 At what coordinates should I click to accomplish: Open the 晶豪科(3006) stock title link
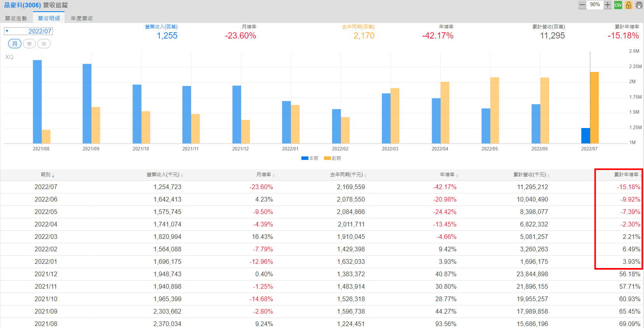click(x=23, y=5)
